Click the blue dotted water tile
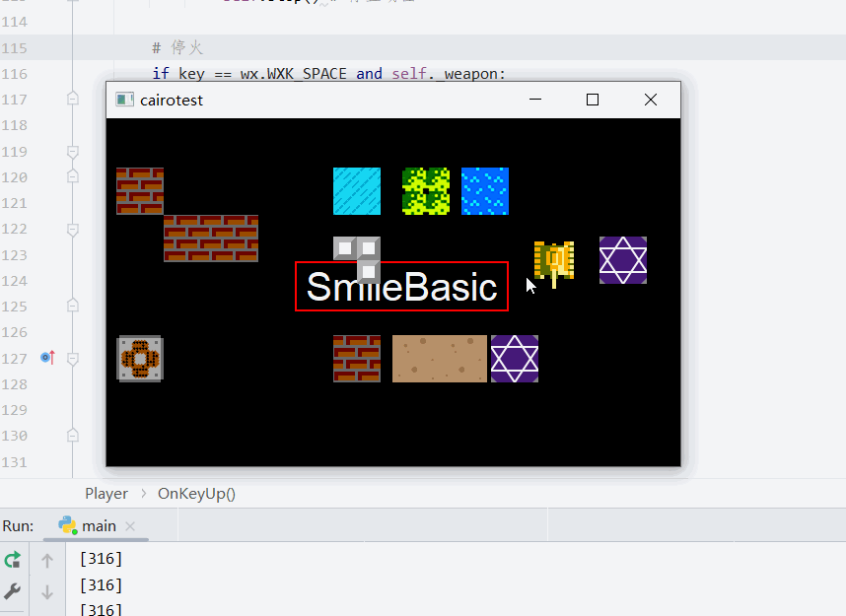The width and height of the screenshot is (846, 616). pos(485,191)
